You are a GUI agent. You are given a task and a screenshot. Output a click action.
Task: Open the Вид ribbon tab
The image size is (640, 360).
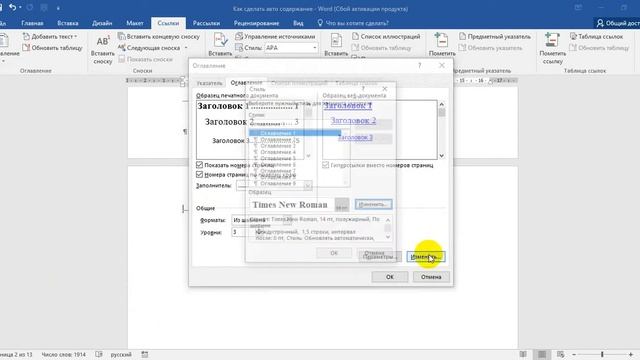click(x=298, y=23)
